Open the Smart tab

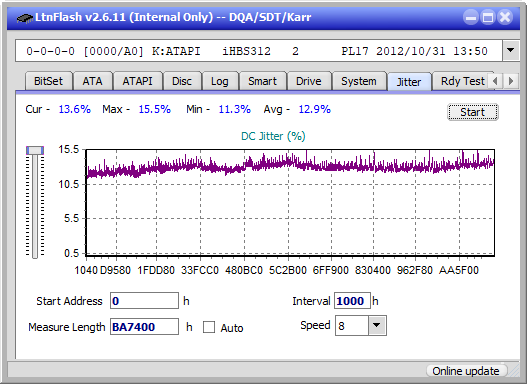click(262, 81)
